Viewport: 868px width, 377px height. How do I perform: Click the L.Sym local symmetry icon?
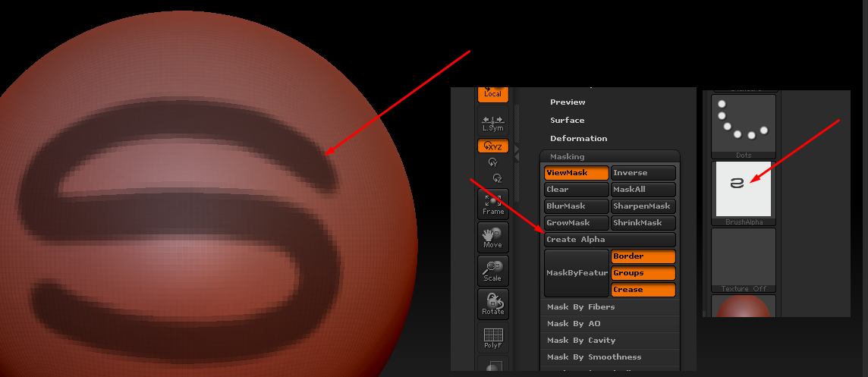(x=492, y=122)
